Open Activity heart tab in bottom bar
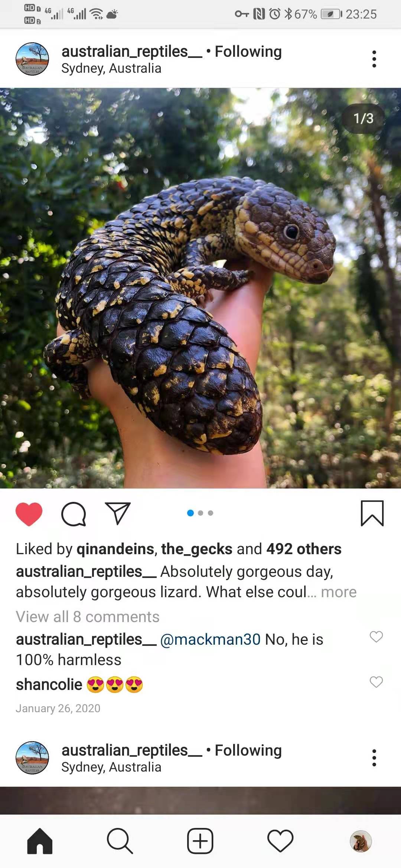The height and width of the screenshot is (868, 401). [280, 841]
